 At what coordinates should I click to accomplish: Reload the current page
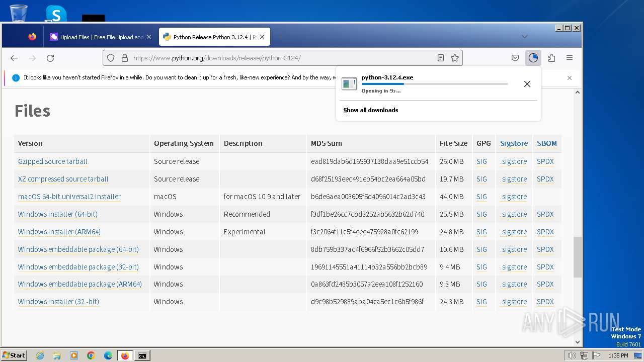(50, 58)
